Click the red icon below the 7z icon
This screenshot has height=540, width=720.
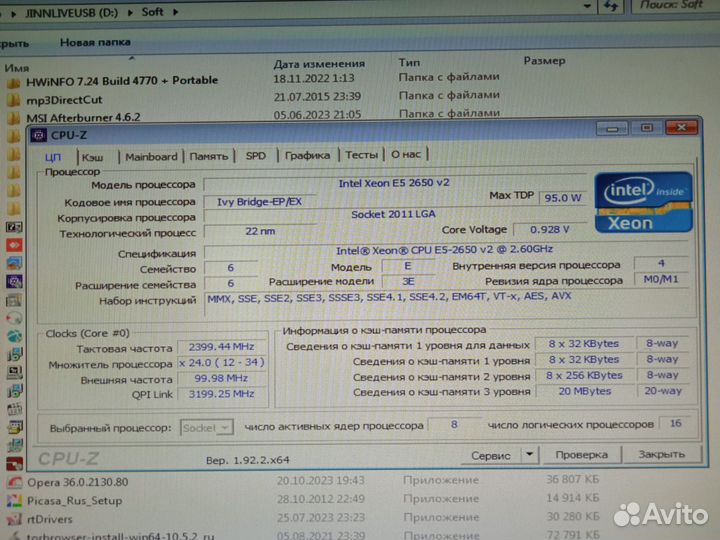14,245
